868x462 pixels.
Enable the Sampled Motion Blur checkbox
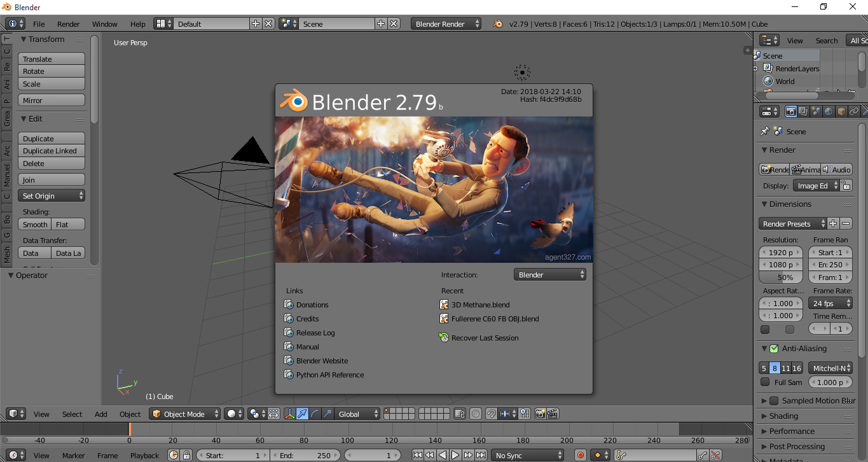(774, 401)
